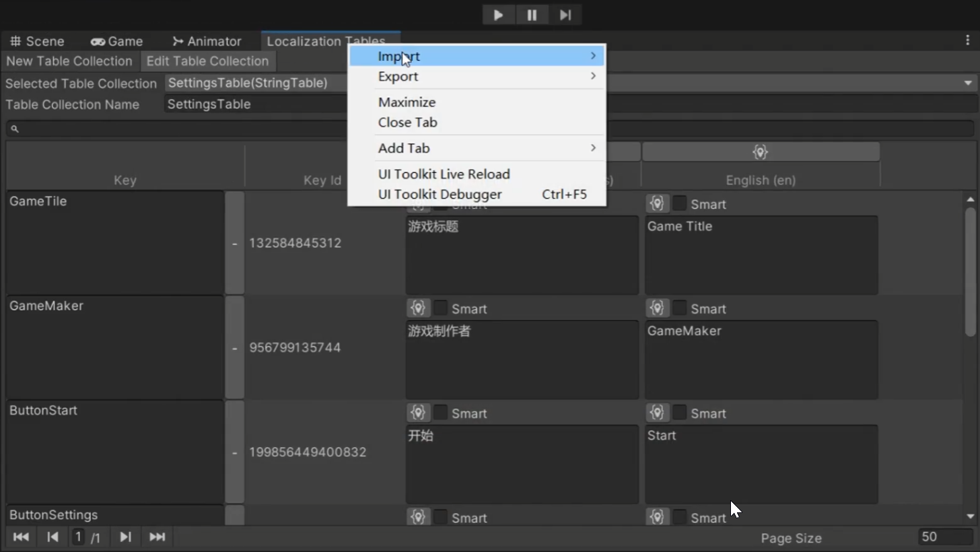The image size is (980, 552).
Task: Go to the next page
Action: pos(125,537)
